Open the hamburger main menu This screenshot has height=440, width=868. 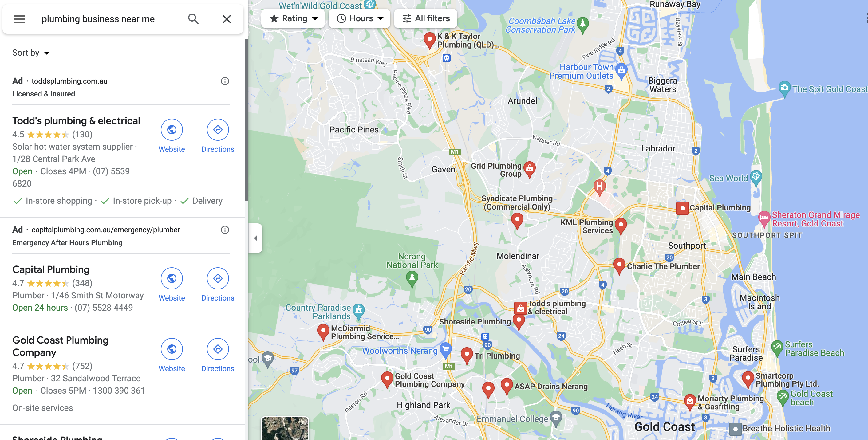pyautogui.click(x=20, y=19)
